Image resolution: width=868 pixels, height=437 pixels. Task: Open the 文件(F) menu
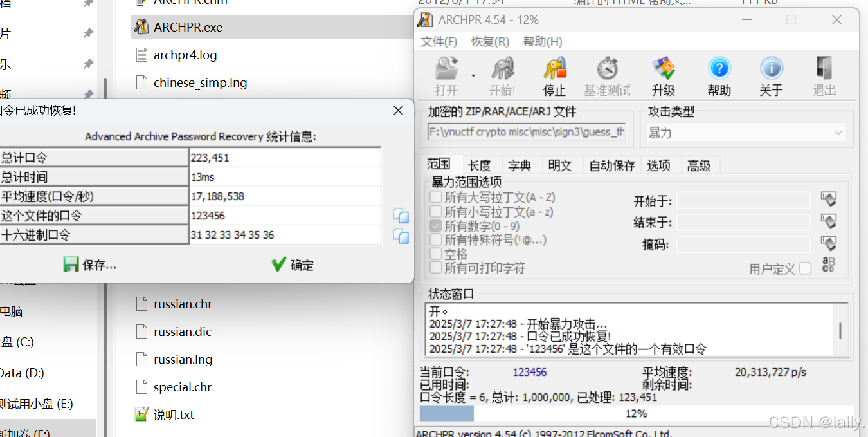[x=439, y=41]
